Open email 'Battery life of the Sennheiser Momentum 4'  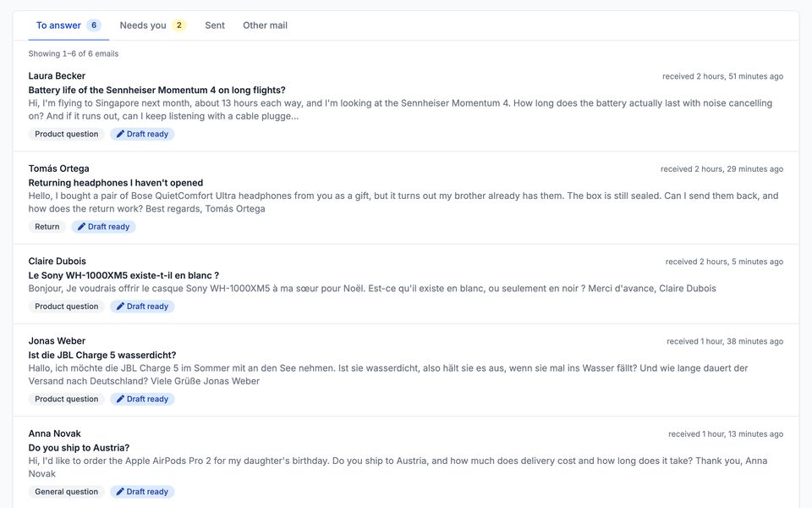(157, 91)
